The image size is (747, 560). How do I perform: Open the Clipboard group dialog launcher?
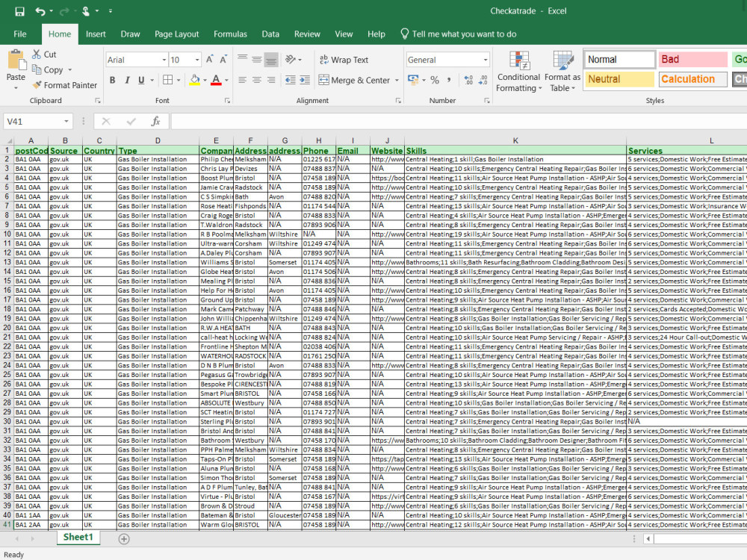pos(98,101)
